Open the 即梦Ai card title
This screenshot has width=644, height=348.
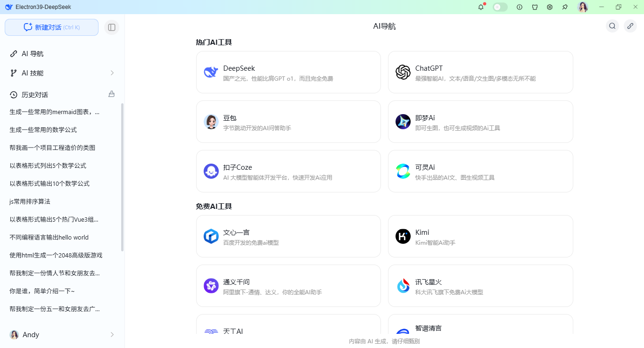[425, 118]
